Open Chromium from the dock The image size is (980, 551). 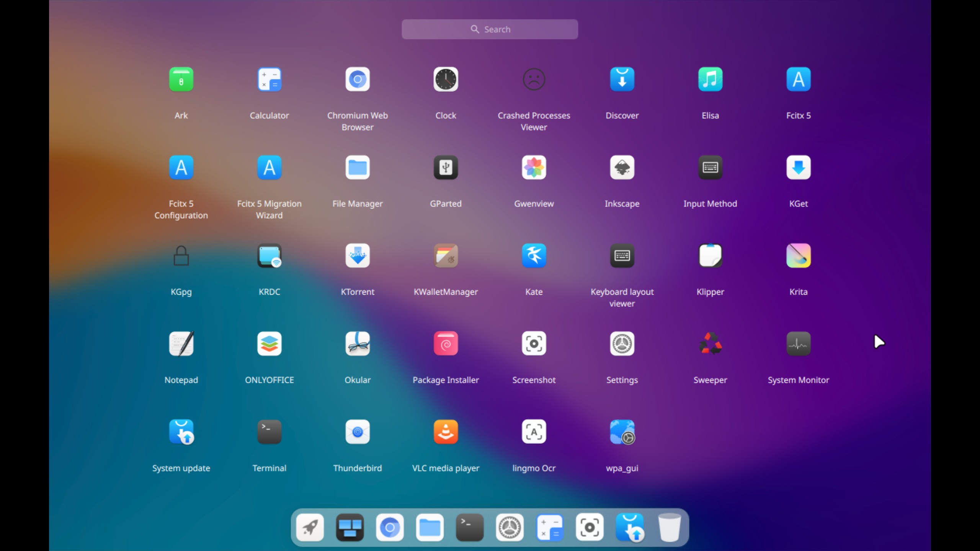click(x=390, y=527)
